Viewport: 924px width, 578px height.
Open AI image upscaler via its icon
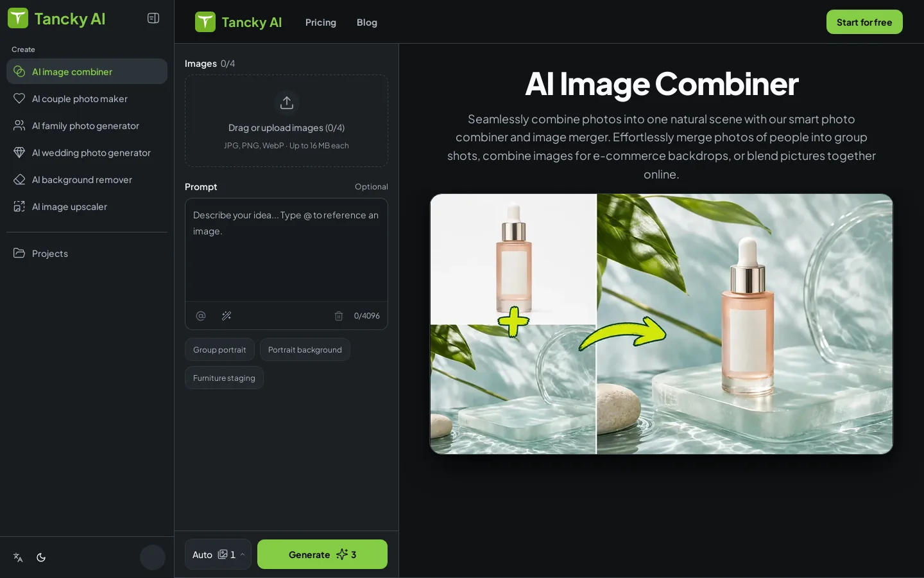tap(19, 206)
